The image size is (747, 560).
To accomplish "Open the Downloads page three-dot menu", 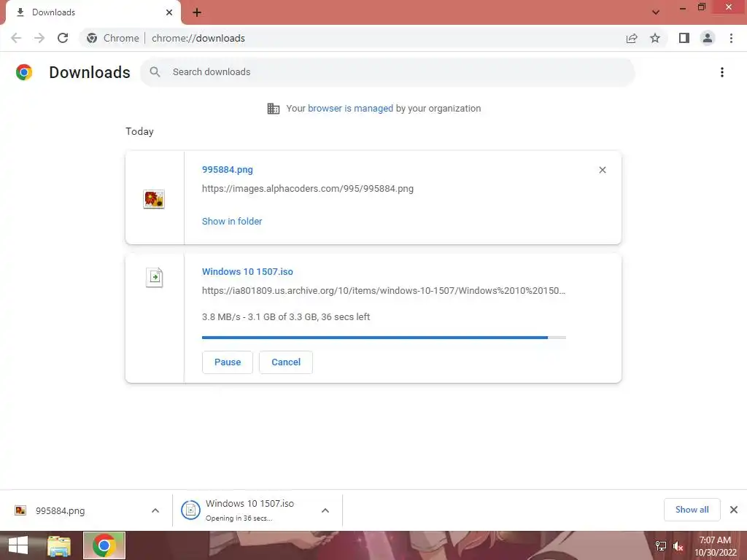I will tap(722, 72).
